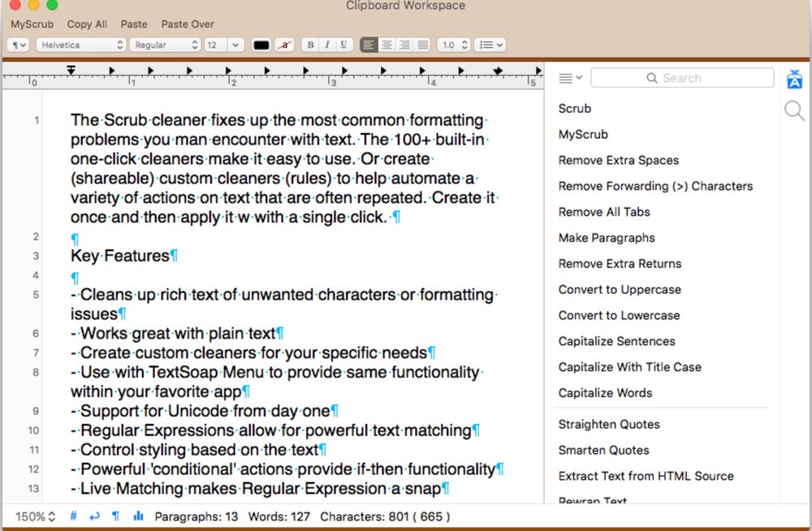This screenshot has height=531, width=812.
Task: Align text to the right
Action: point(404,45)
